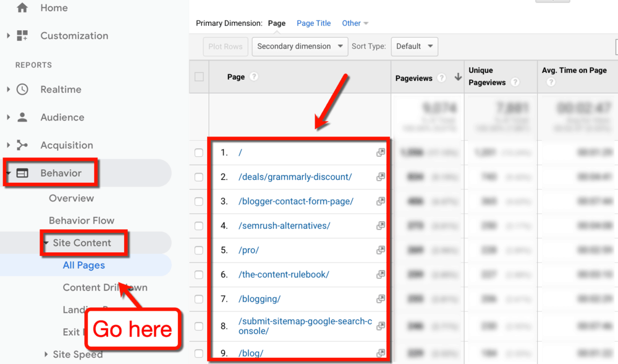Check the select-all checkbox in the table header
This screenshot has height=364, width=618.
click(x=199, y=77)
